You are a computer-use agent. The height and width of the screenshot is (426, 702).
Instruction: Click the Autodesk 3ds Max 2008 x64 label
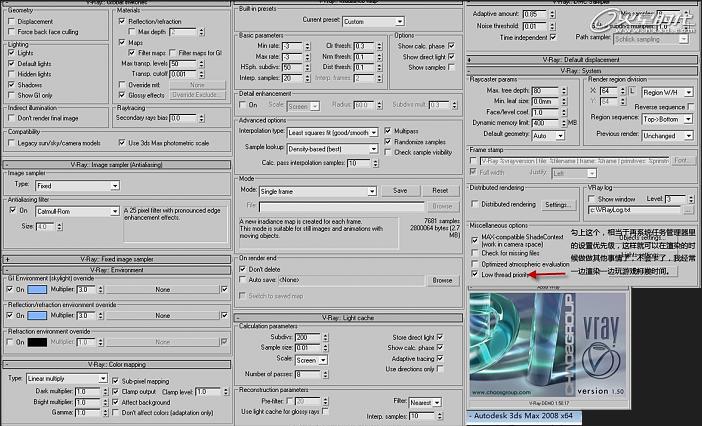524,416
